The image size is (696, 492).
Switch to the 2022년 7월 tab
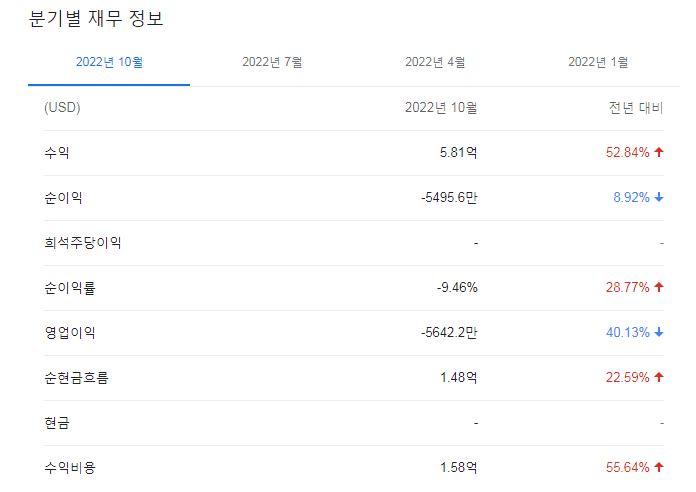click(x=272, y=62)
